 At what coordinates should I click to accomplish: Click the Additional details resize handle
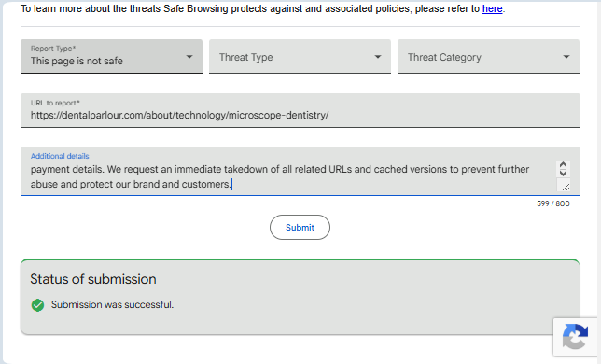[566, 187]
